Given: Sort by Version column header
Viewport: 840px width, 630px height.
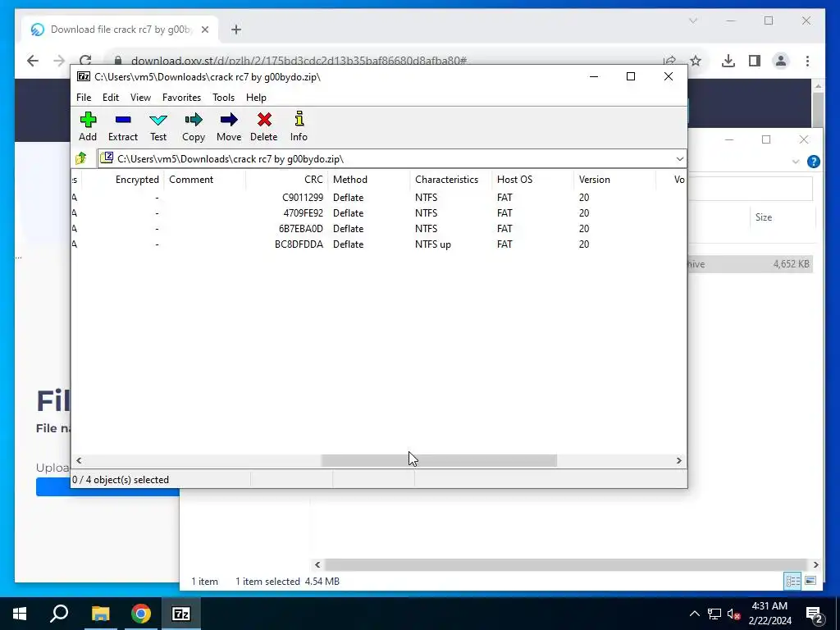Looking at the screenshot, I should [x=615, y=180].
